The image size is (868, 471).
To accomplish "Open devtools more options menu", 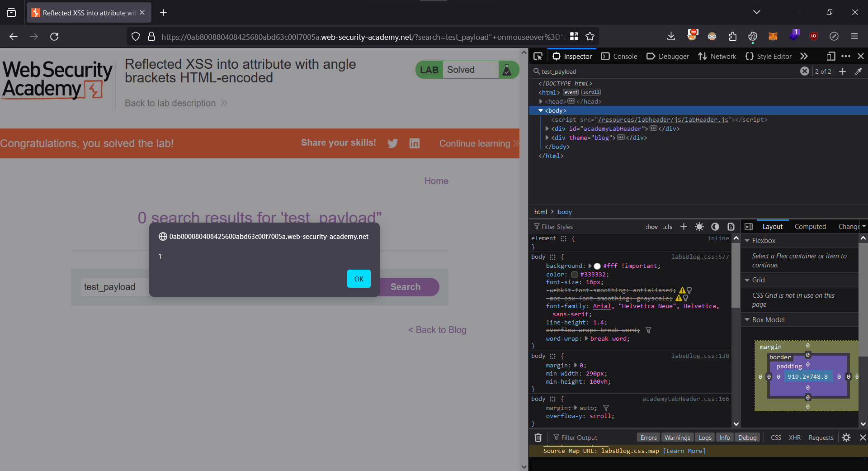I will click(846, 56).
